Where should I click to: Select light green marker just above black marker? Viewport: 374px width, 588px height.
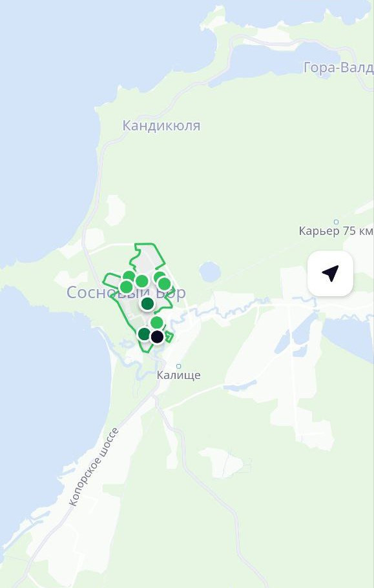click(157, 323)
